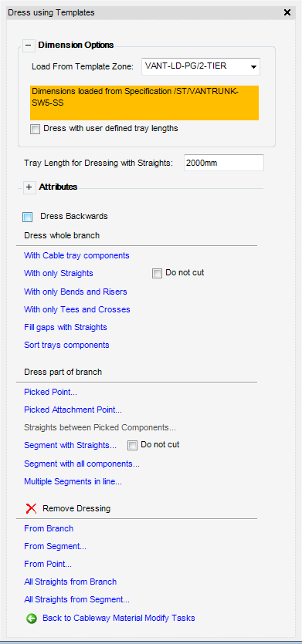Dress branch With Cable tray components
This screenshot has height=644, width=302.
coord(76,255)
